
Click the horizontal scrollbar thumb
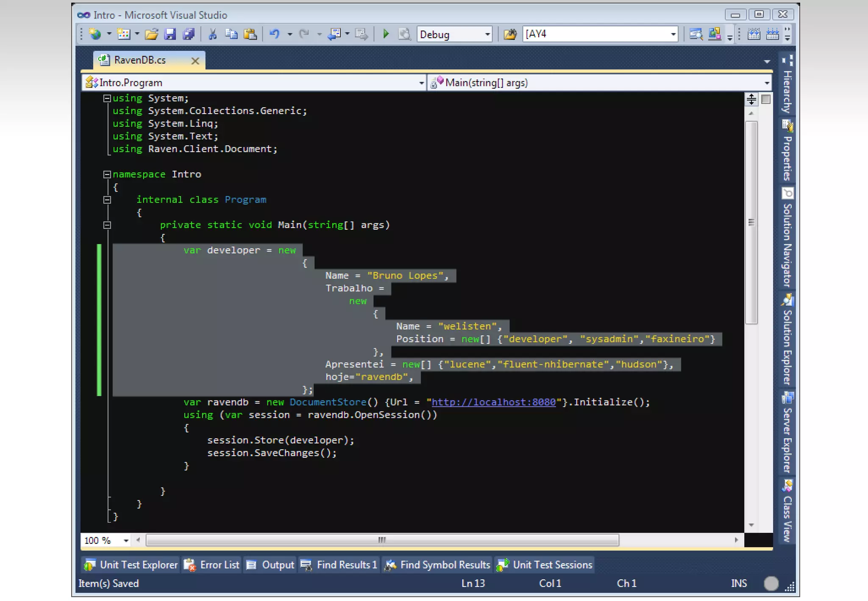click(x=382, y=540)
